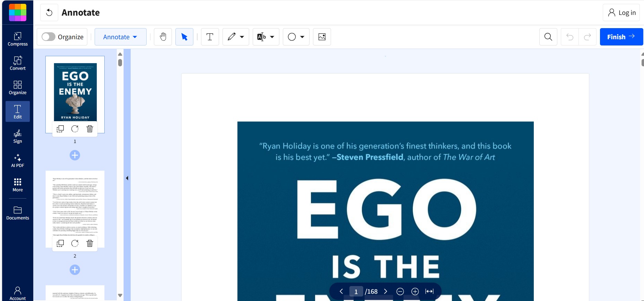Click the Finish button
644x301 pixels.
coord(621,37)
